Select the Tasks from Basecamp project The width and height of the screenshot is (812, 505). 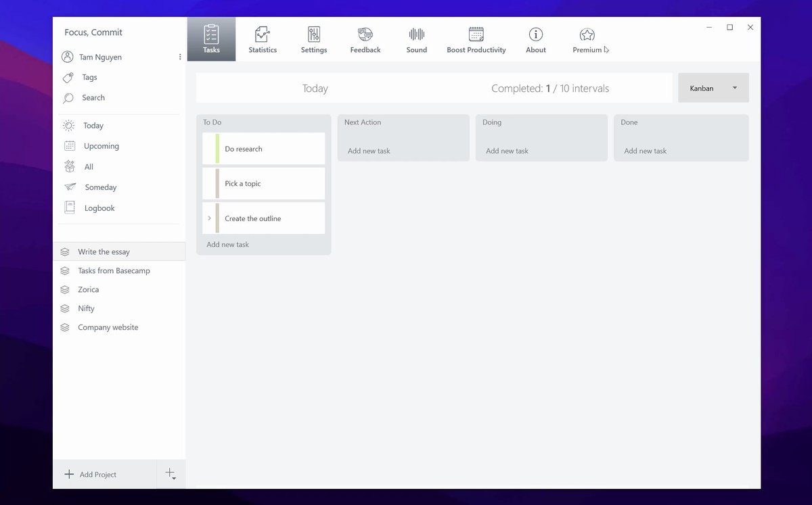(114, 270)
